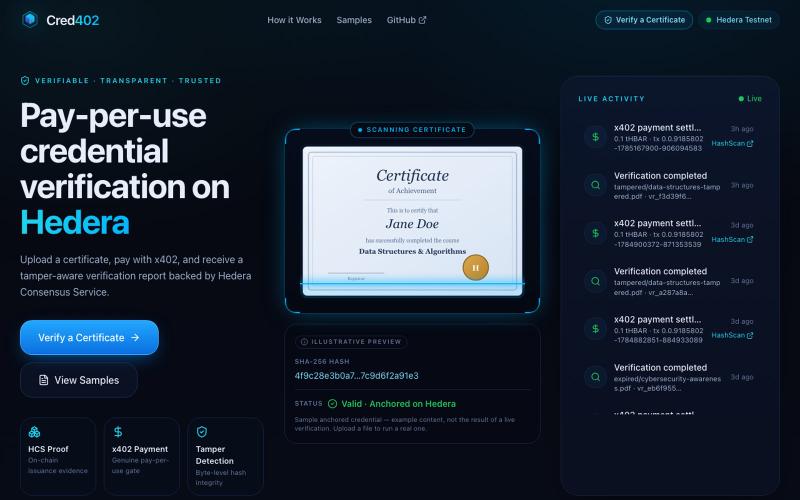Viewport: 800px width, 500px height.
Task: Open the How it Works page
Action: [x=294, y=20]
